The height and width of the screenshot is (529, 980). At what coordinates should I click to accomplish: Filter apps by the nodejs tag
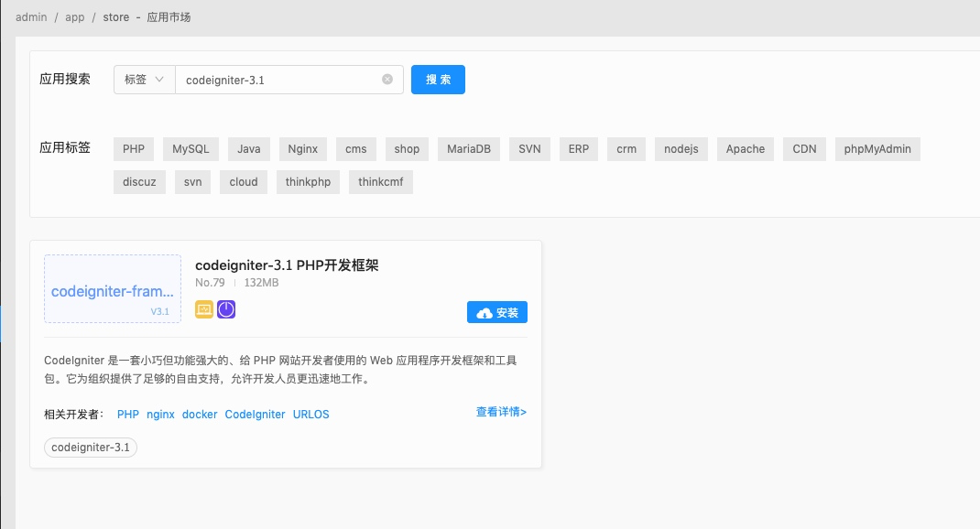pos(681,148)
